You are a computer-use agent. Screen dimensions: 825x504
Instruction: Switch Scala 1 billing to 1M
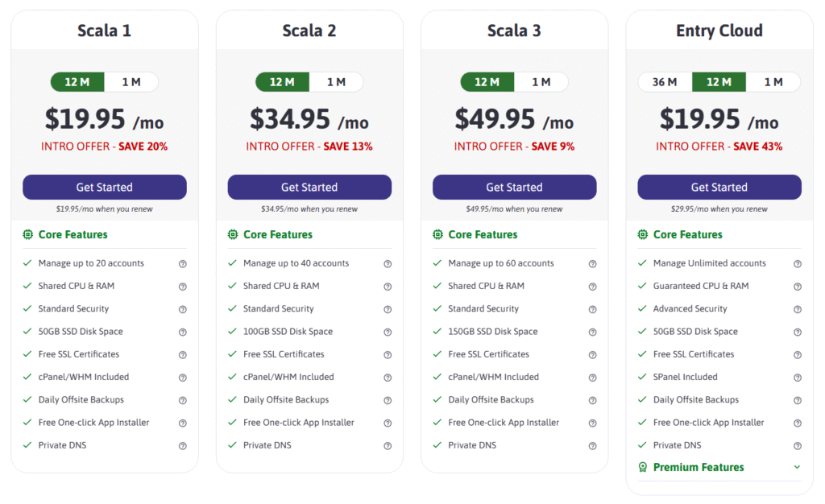[x=132, y=81]
